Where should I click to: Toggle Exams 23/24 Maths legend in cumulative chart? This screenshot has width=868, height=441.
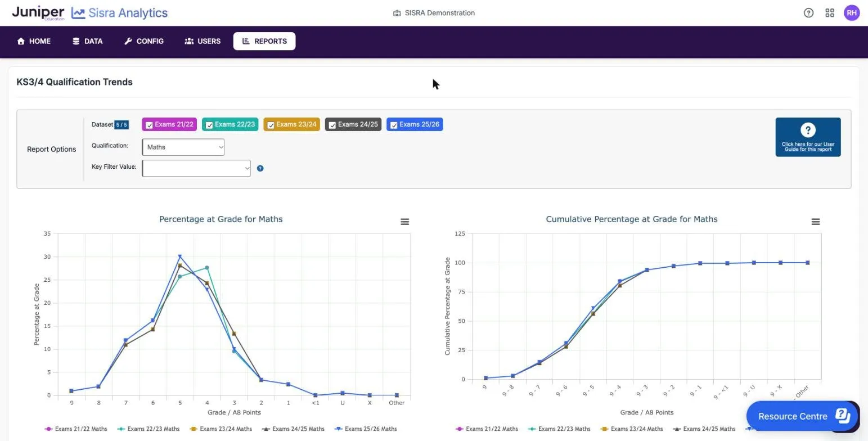click(632, 429)
